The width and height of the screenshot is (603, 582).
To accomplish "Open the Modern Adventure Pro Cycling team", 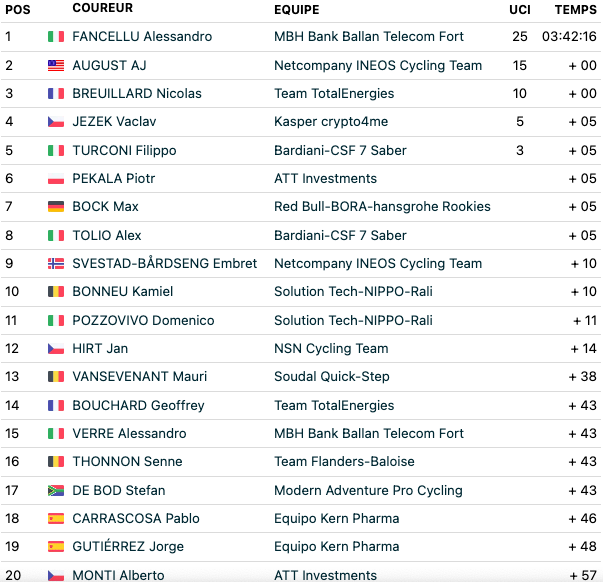I will [x=368, y=490].
